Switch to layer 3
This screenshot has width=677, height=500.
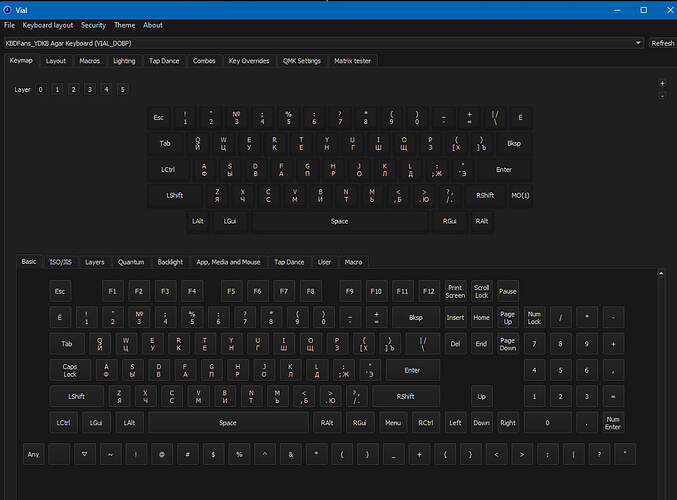90,89
